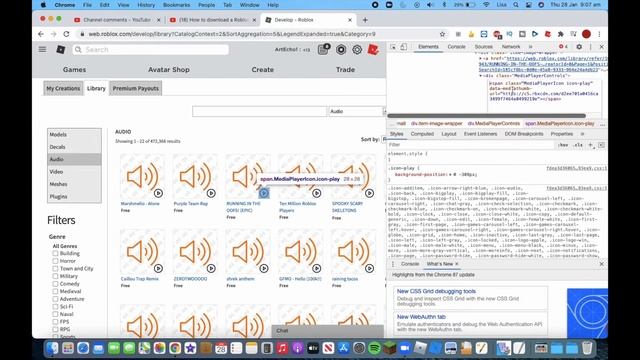This screenshot has width=640, height=360.
Task: Check the Comedy genre filter
Action: pos(55,284)
